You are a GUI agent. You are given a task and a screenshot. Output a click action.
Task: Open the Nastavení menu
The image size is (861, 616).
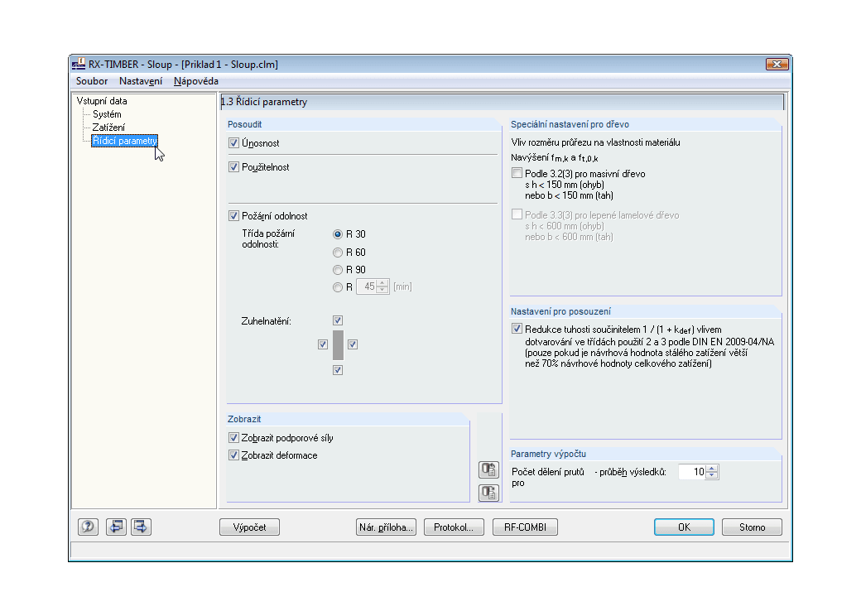click(140, 81)
